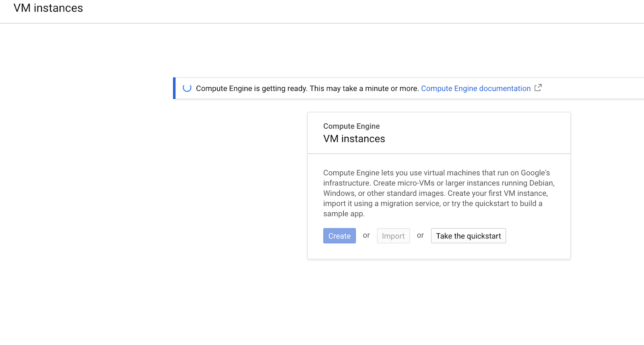Click 'Compute Engine is getting ready' message
The width and height of the screenshot is (644, 345).
click(x=308, y=88)
